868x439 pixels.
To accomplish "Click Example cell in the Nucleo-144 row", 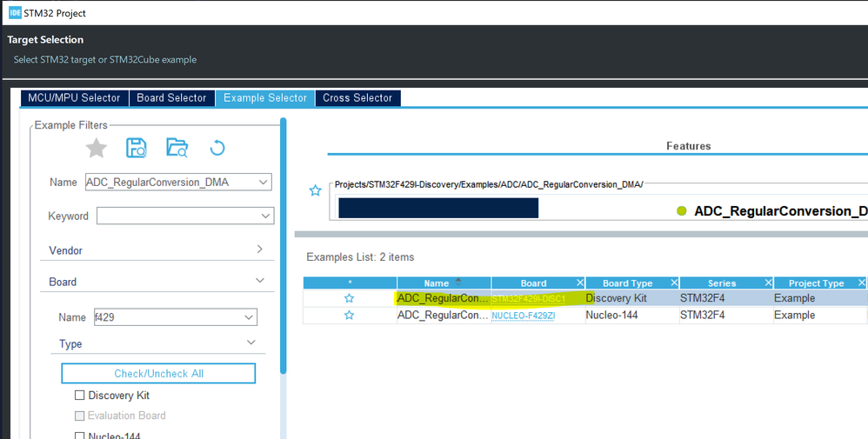I will click(820, 315).
